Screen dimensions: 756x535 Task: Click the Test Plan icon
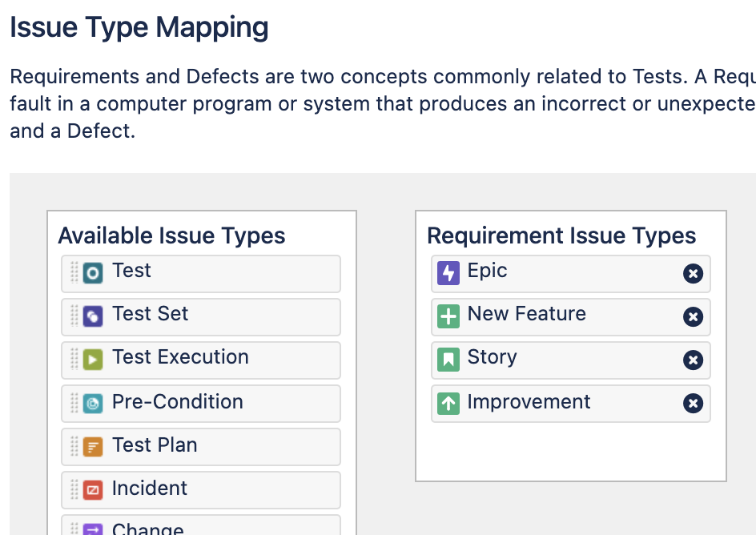coord(94,447)
